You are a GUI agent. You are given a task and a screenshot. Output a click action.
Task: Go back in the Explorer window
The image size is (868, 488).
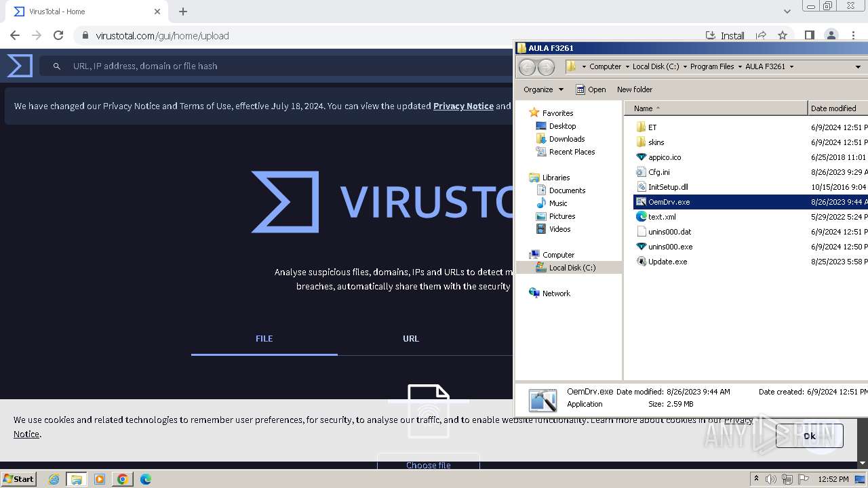527,66
